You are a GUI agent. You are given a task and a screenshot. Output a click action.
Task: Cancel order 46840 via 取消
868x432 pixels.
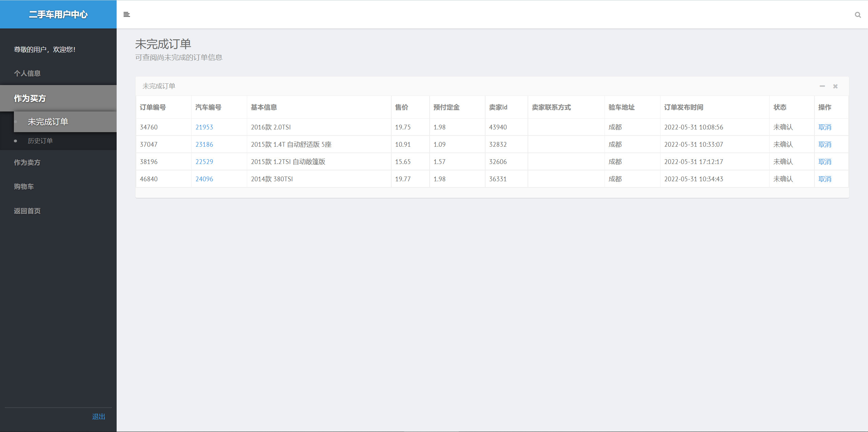pos(825,179)
